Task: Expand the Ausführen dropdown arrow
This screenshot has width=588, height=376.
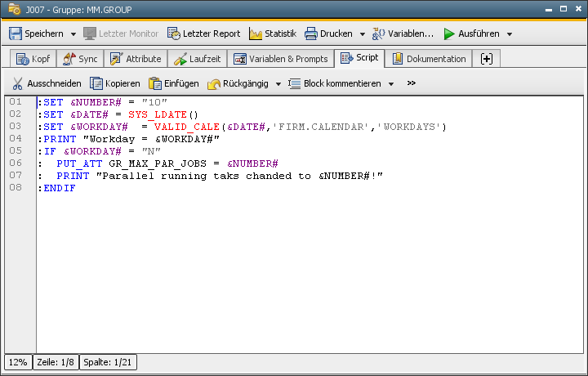Action: (510, 34)
